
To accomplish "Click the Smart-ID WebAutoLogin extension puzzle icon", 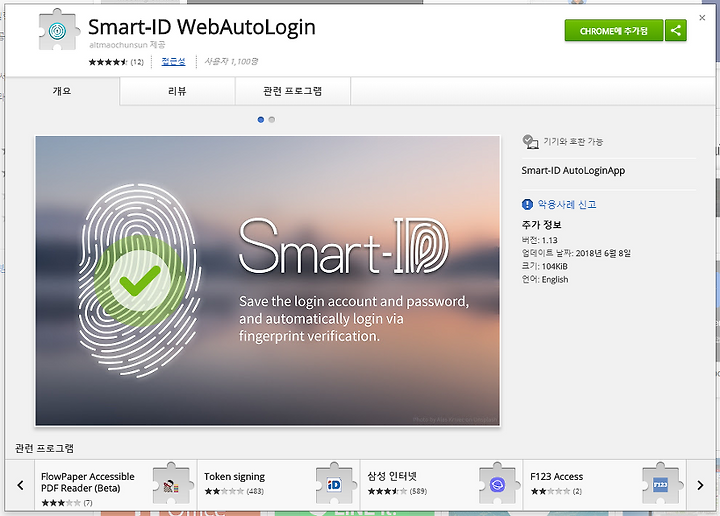I will click(57, 30).
